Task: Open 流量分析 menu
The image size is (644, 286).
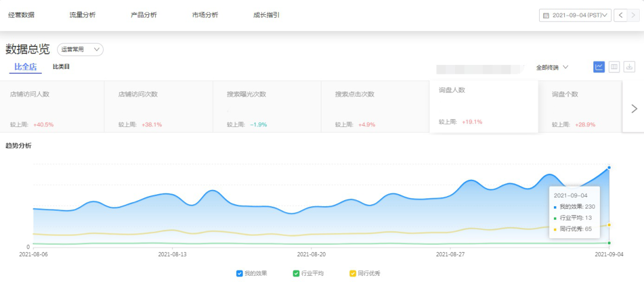Action: tap(82, 15)
